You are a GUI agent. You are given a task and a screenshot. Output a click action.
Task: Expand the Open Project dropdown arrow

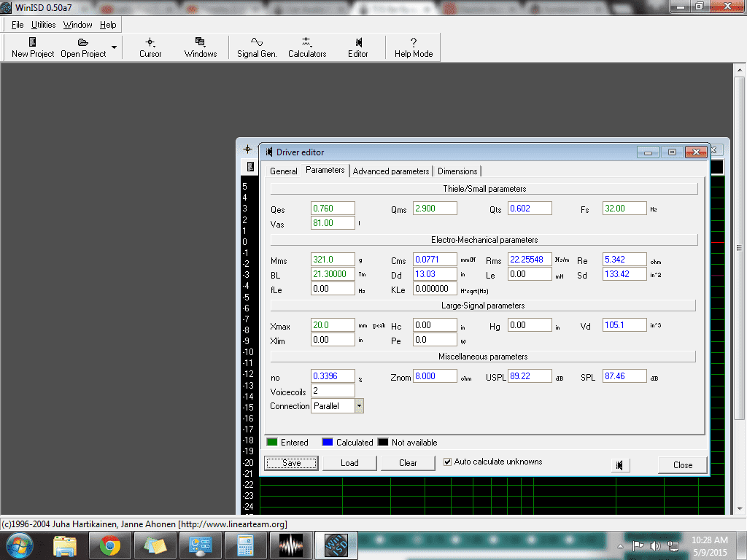click(x=114, y=47)
